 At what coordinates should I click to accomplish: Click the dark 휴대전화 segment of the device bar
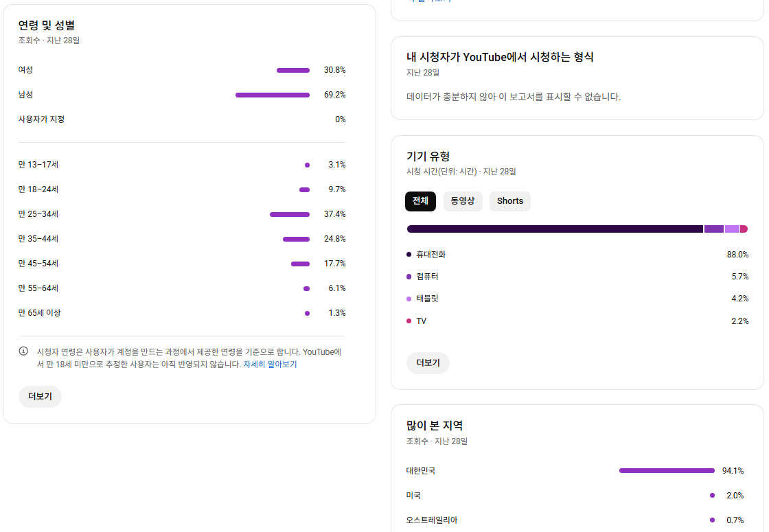click(555, 229)
